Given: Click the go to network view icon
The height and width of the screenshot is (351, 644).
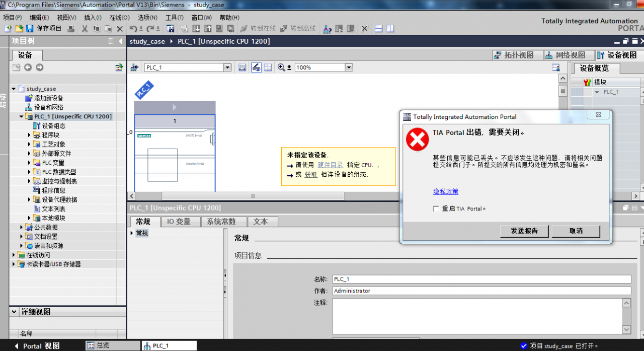Looking at the screenshot, I should point(134,67).
